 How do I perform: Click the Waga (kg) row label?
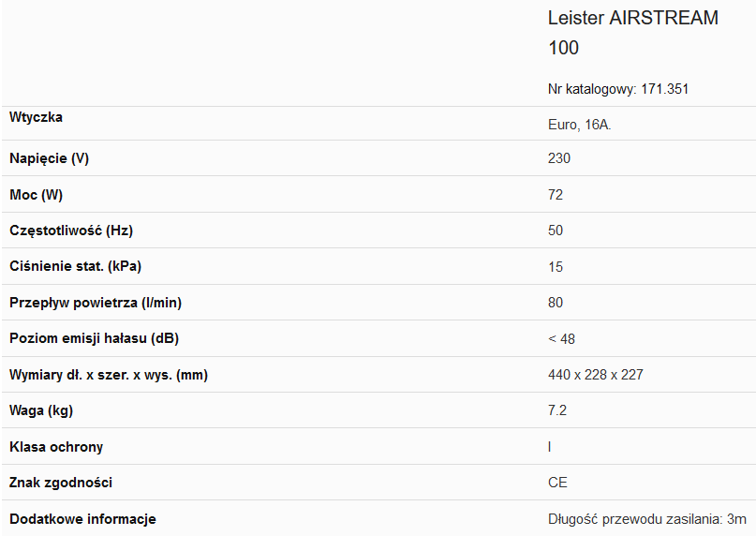click(x=41, y=410)
